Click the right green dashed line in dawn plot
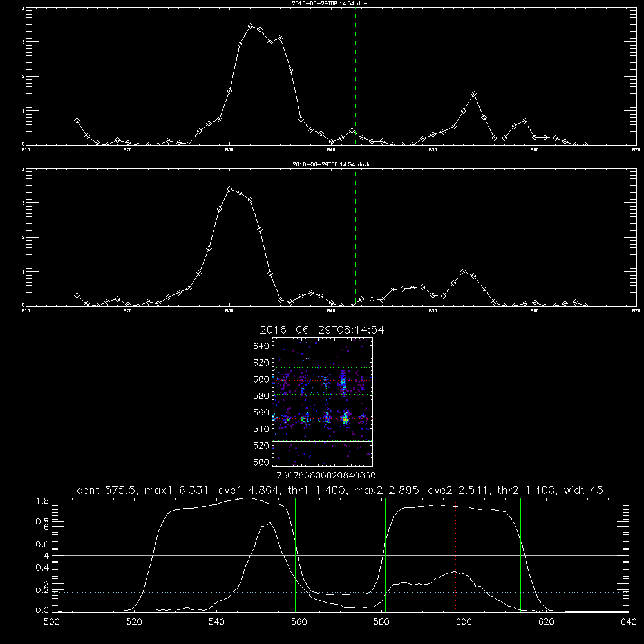The image size is (644, 644). [x=355, y=77]
